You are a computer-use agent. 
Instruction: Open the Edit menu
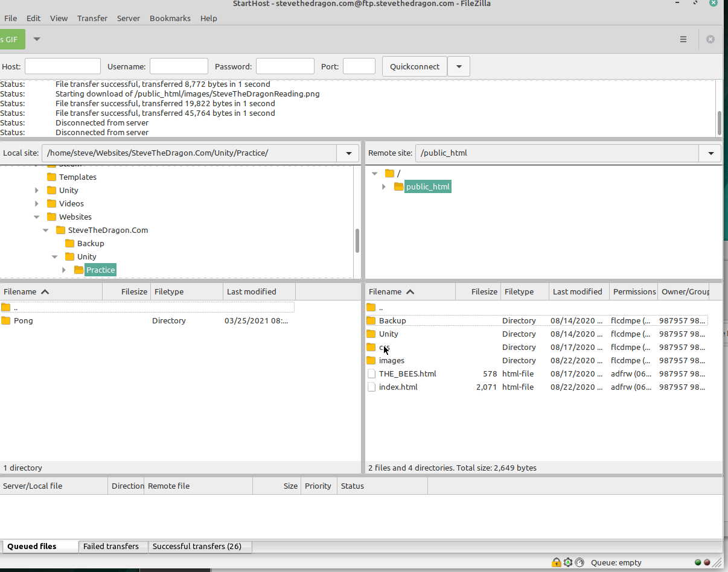coord(34,18)
